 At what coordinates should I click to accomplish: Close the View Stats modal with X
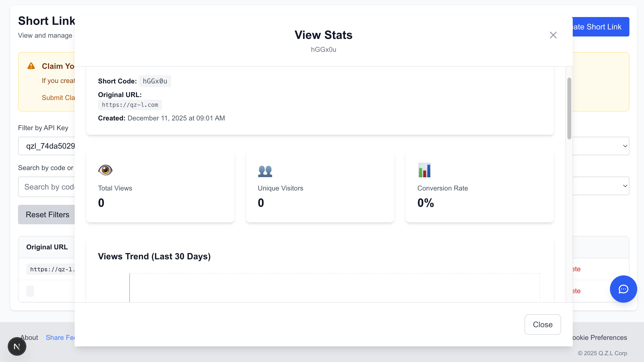coord(553,35)
